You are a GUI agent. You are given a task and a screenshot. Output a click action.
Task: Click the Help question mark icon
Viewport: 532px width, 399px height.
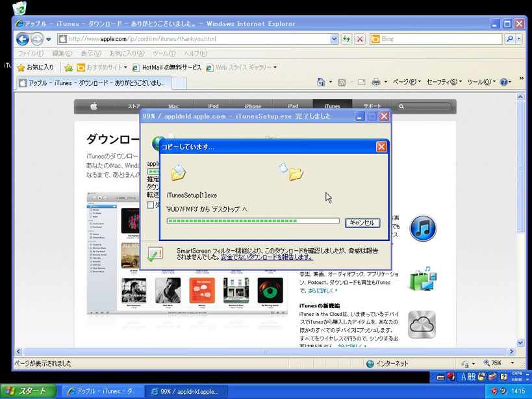504,82
